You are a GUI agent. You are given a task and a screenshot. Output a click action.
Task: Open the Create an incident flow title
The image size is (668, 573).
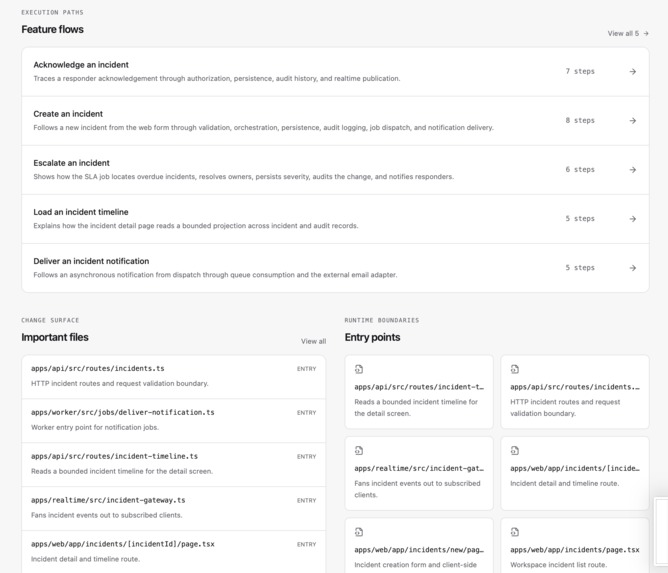pos(68,114)
